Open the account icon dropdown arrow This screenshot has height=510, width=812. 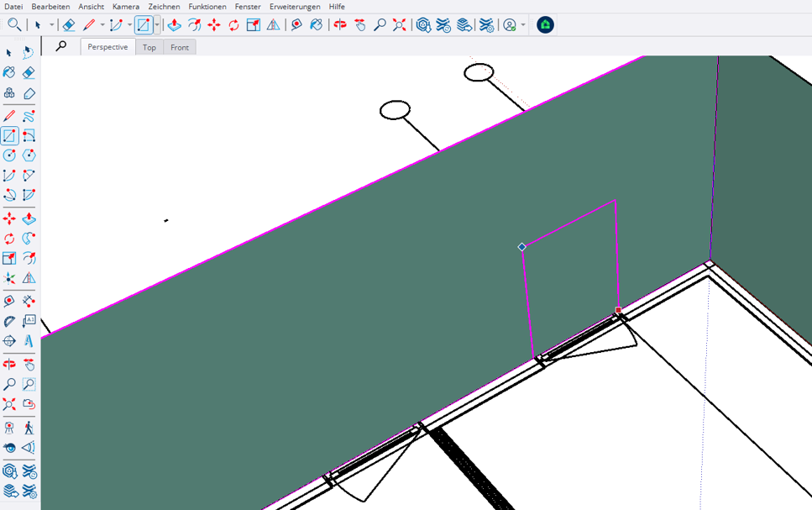pos(523,25)
